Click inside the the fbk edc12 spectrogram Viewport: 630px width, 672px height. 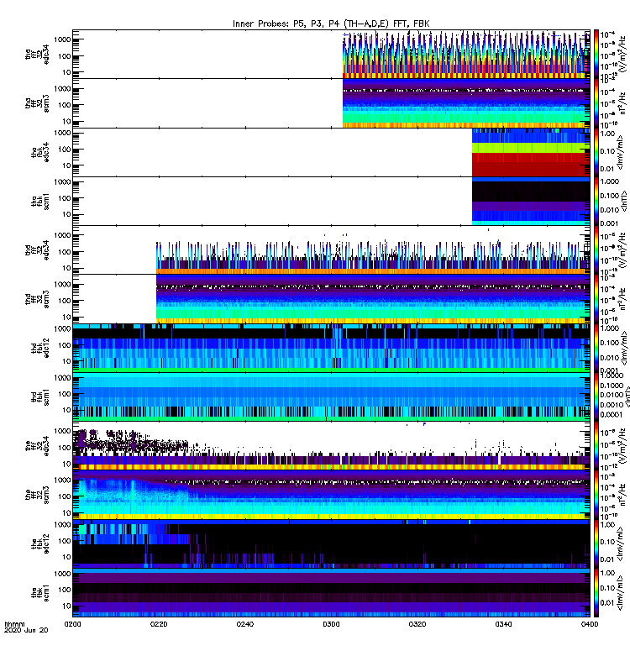331,543
